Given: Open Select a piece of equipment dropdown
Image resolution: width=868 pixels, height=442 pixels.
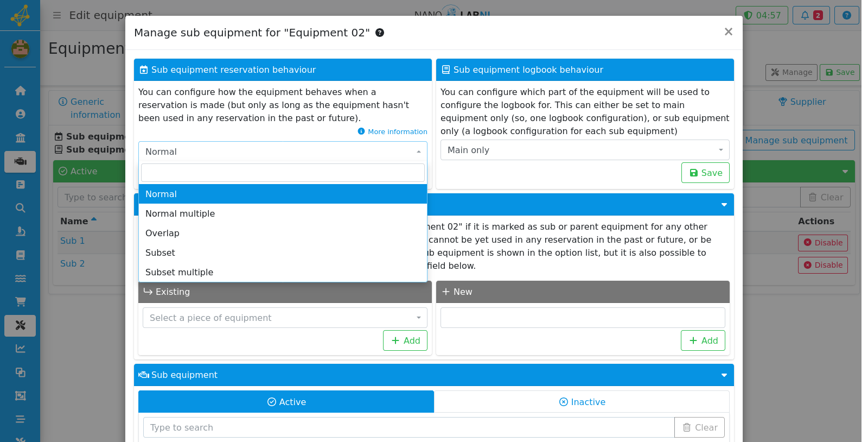Looking at the screenshot, I should tap(285, 318).
